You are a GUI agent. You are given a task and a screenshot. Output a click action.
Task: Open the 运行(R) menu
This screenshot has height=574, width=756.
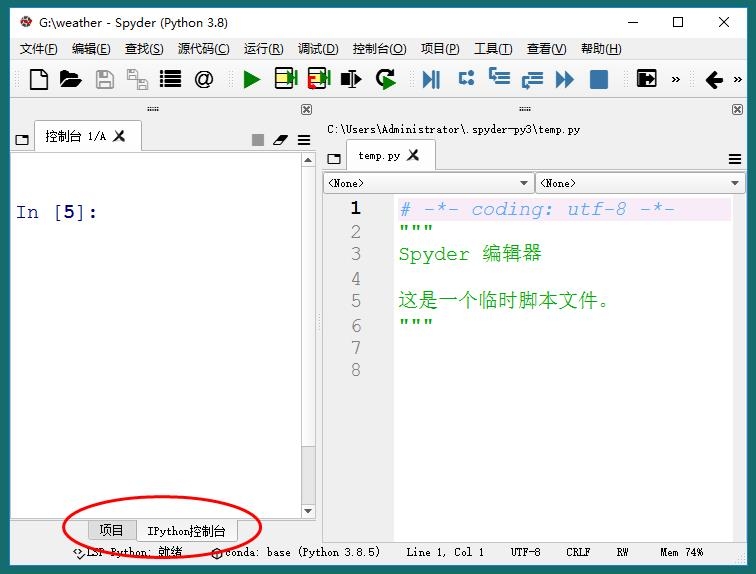pos(263,49)
